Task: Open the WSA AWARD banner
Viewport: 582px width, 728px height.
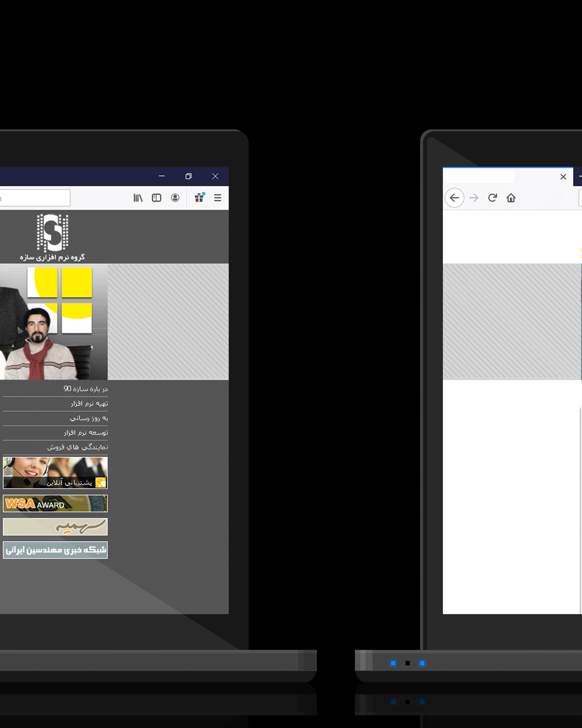Action: click(x=55, y=504)
